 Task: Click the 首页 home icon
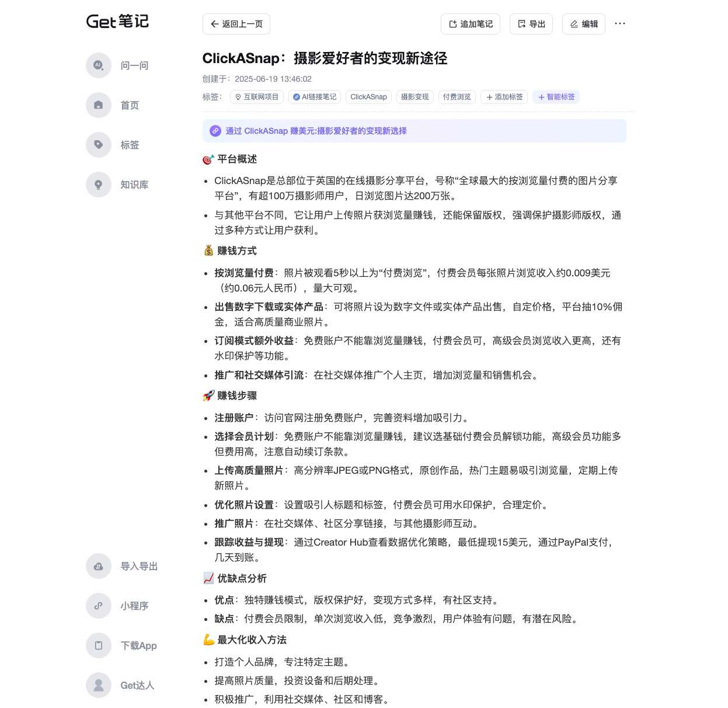99,105
